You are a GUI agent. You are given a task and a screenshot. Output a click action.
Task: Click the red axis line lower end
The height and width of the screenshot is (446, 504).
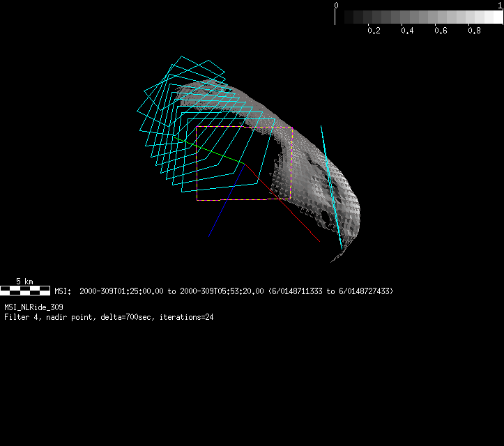tap(319, 242)
